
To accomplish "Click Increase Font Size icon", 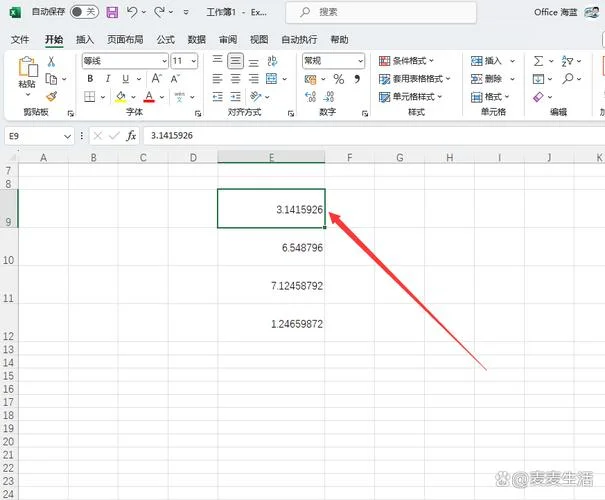I will [156, 79].
